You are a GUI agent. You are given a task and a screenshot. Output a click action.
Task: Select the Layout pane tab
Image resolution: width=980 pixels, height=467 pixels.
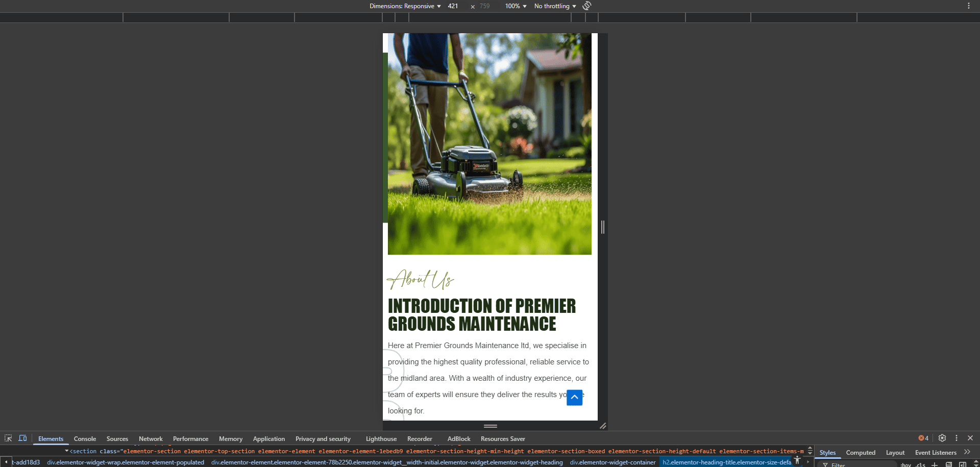[895, 452]
